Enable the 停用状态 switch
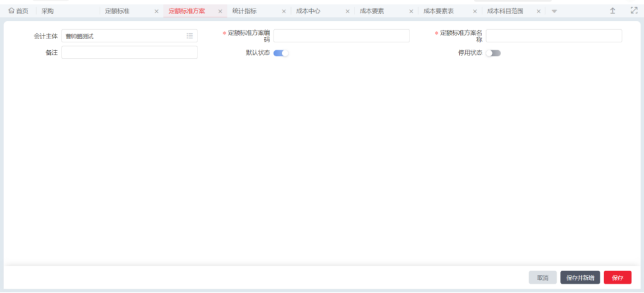 point(493,53)
